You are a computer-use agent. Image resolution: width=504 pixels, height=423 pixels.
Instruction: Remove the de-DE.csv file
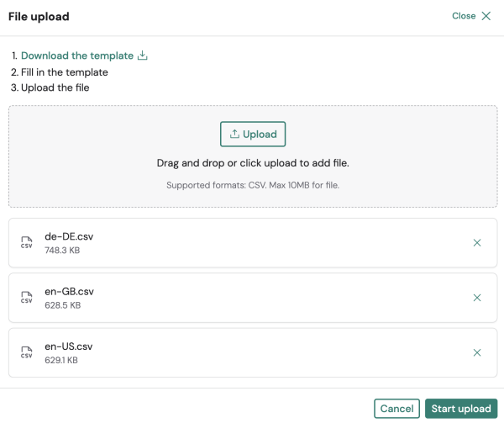477,242
